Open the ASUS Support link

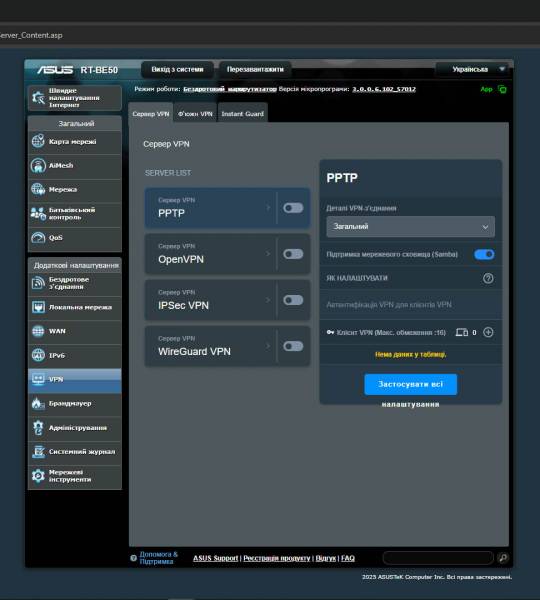click(x=215, y=558)
